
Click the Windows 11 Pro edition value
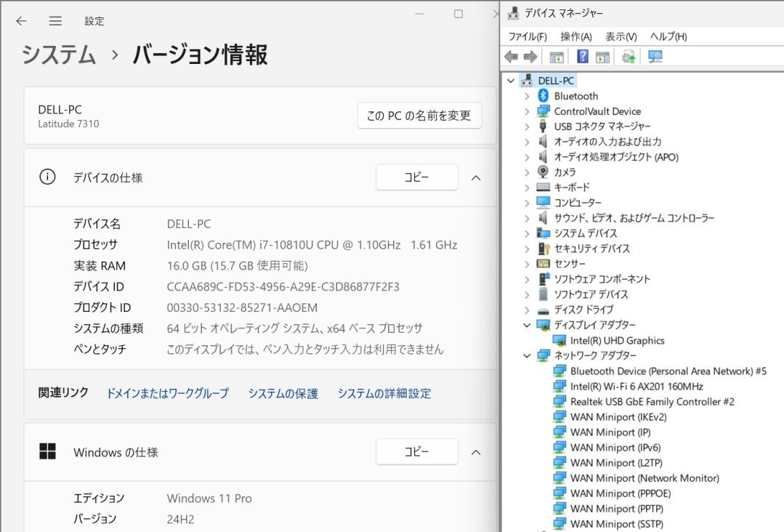tap(209, 499)
